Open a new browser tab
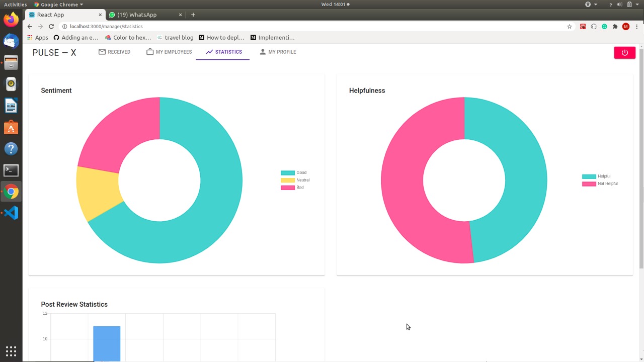Image resolution: width=644 pixels, height=362 pixels. pyautogui.click(x=193, y=15)
